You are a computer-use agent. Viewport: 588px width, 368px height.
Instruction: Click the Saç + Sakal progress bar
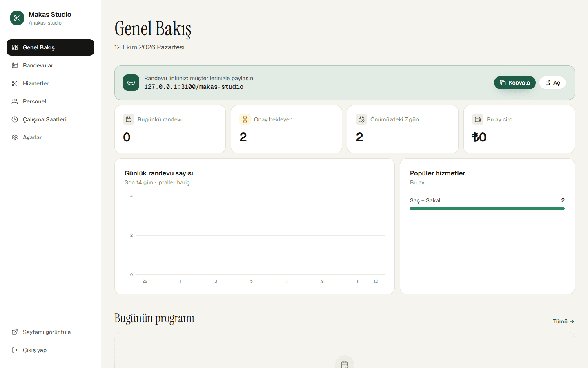tap(487, 209)
